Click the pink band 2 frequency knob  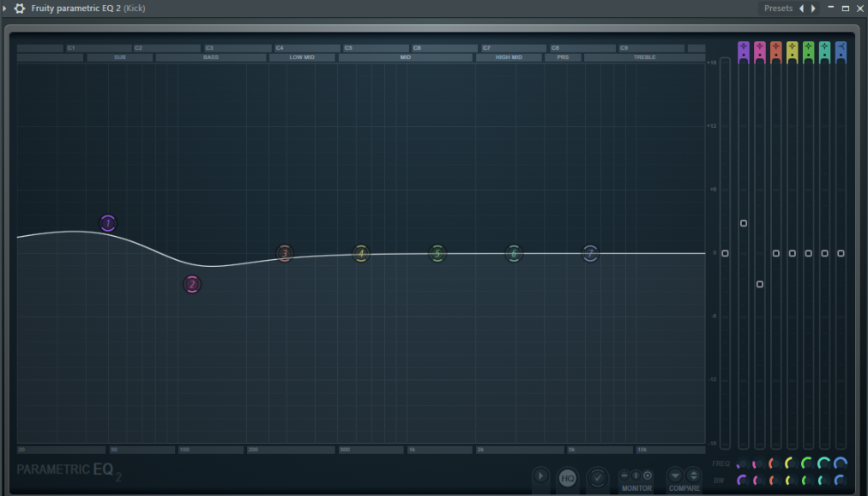click(759, 464)
